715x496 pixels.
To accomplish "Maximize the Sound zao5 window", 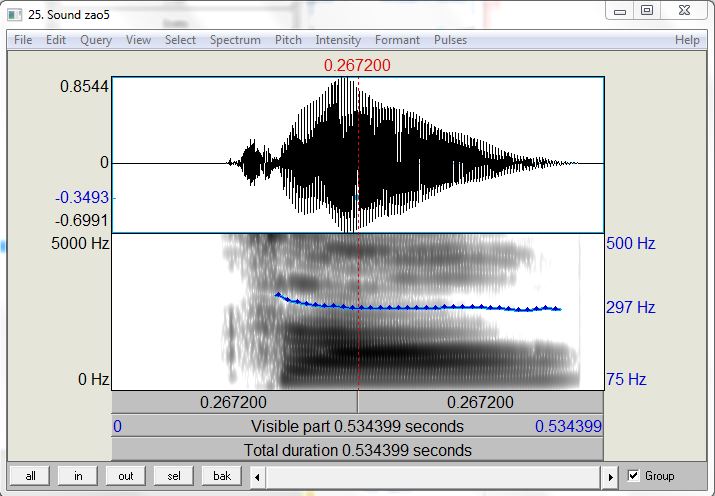I will pos(647,11).
